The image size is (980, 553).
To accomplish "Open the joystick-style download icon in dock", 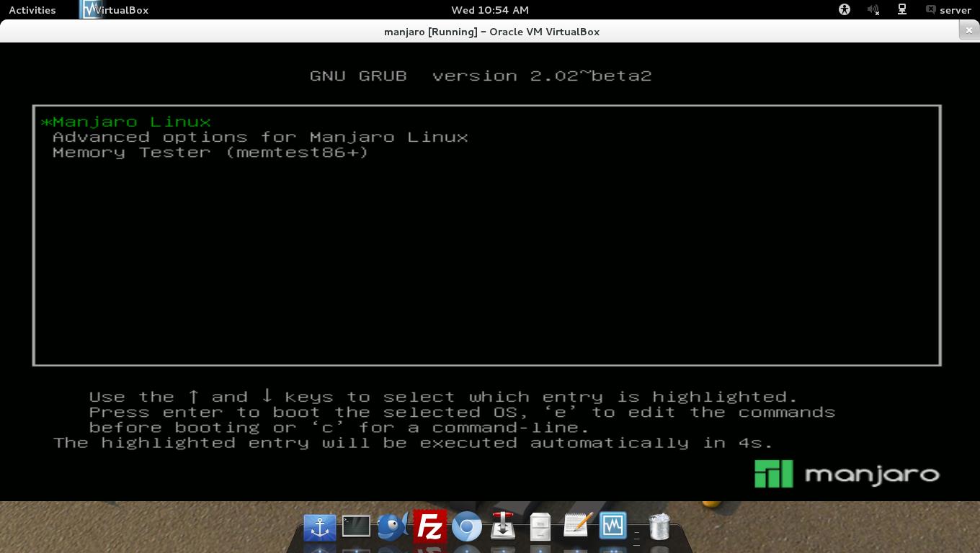I will (503, 526).
